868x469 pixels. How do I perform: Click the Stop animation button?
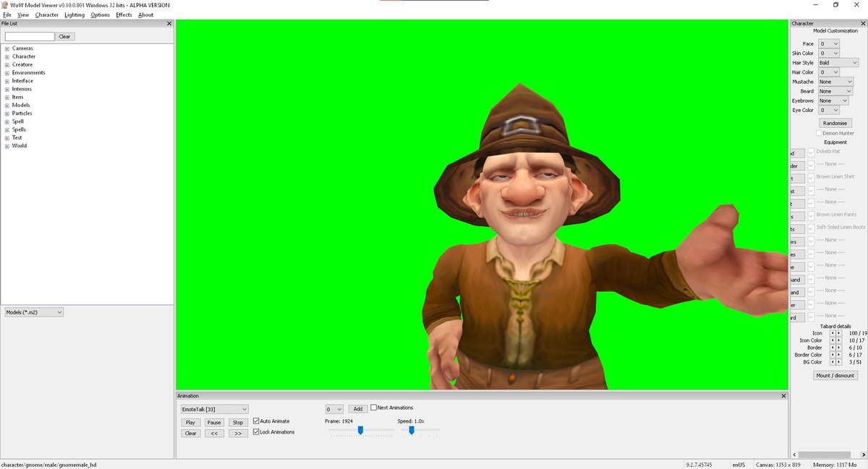(238, 422)
